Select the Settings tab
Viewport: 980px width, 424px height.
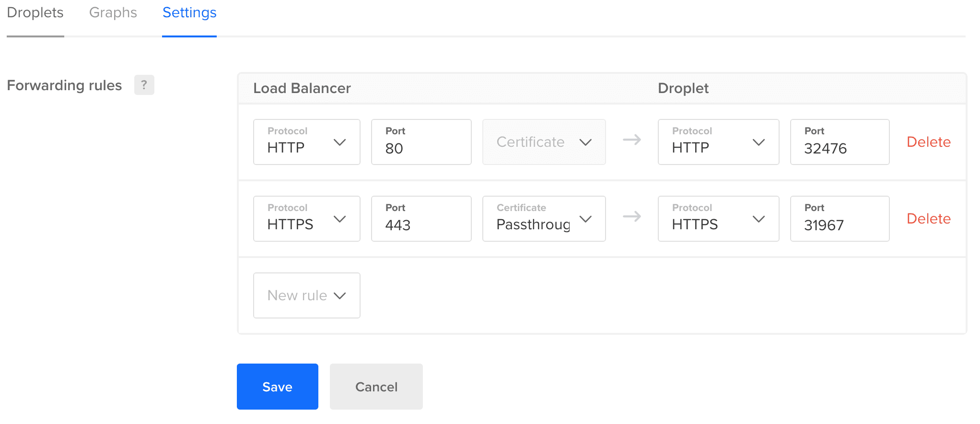(189, 13)
